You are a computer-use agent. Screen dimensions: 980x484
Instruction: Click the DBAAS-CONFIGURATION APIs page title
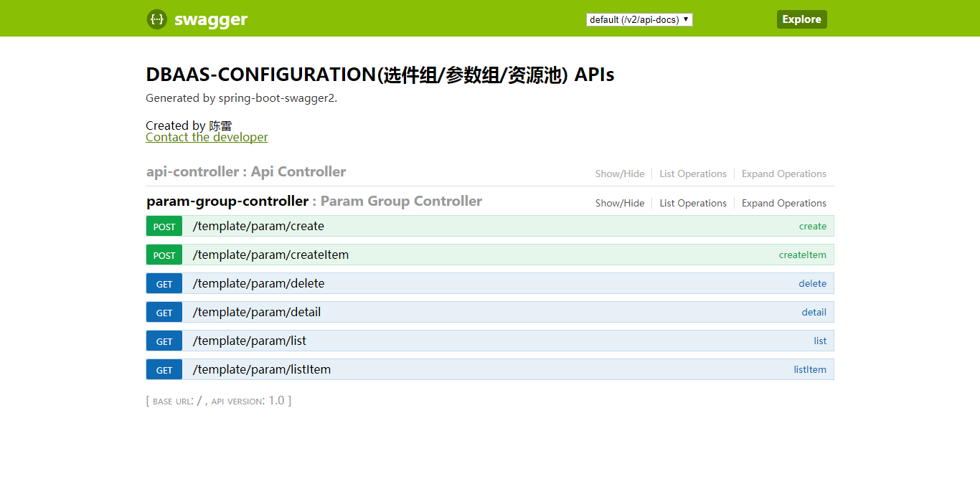(380, 75)
